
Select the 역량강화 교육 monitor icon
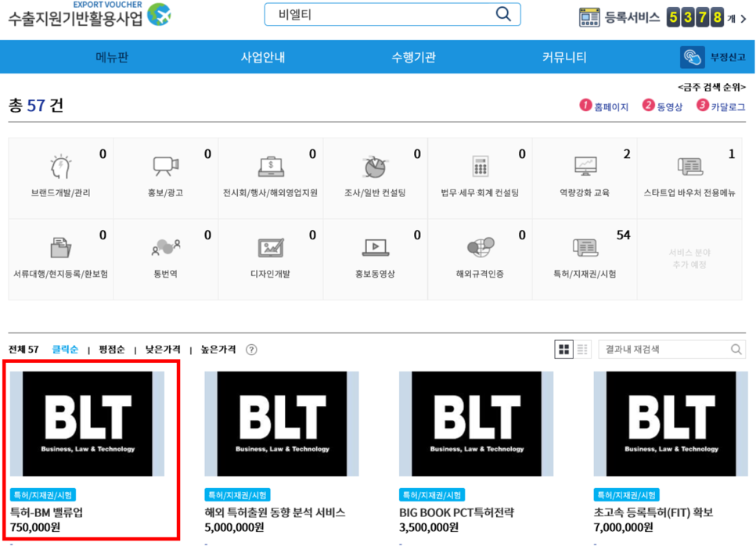(585, 166)
